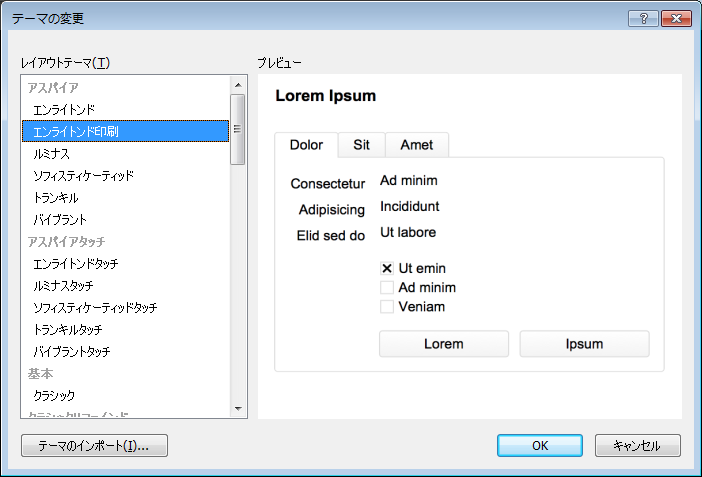Viewport: 702px width, 477px height.
Task: Click the Ut labore value text
Action: click(408, 232)
